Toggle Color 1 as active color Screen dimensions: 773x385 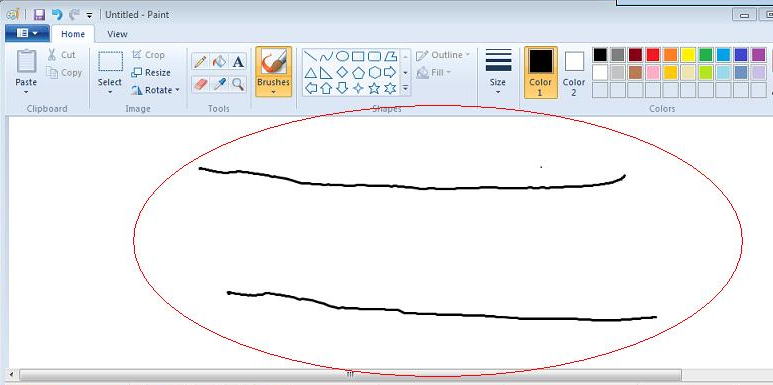coord(541,73)
